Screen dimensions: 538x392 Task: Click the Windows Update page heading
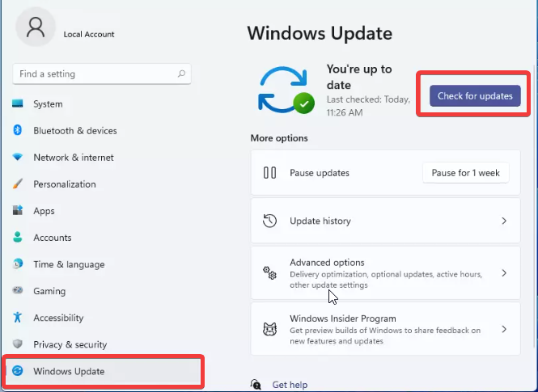(x=320, y=33)
